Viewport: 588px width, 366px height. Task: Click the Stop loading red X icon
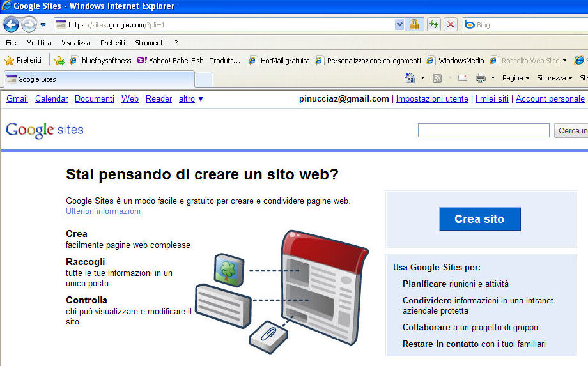tap(451, 25)
